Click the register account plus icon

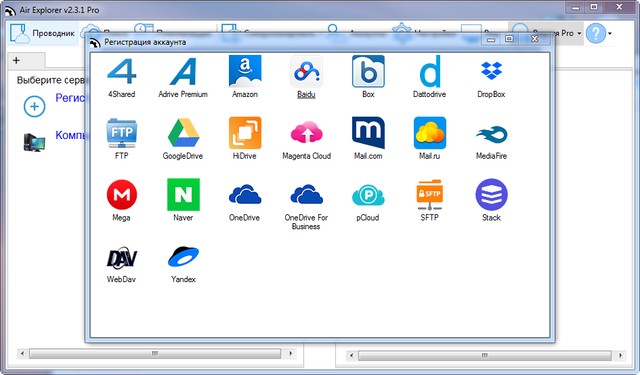tap(34, 107)
